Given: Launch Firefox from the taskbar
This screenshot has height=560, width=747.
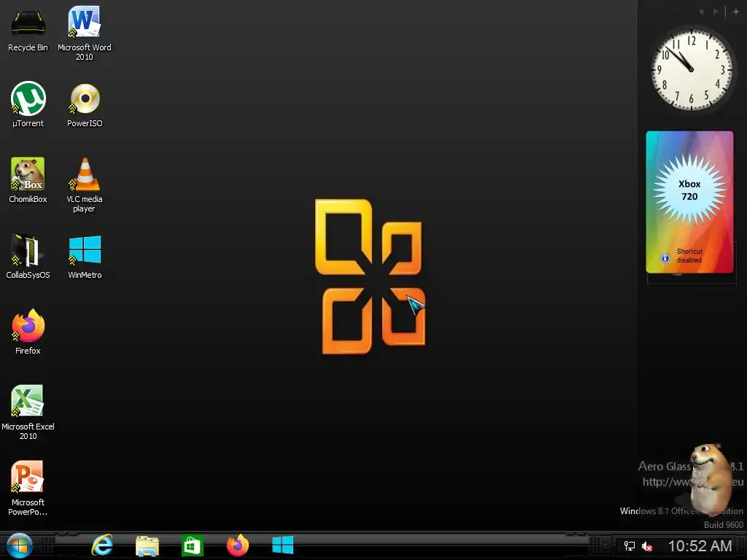Looking at the screenshot, I should pos(238,545).
